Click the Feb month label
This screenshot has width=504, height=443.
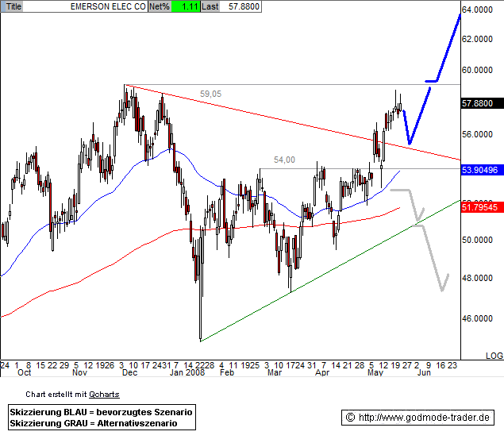point(227,372)
